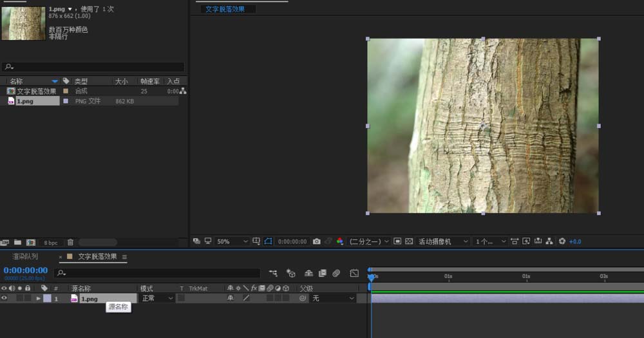This screenshot has height=338, width=644.
Task: Click viewer current time 0:00:00:00
Action: pyautogui.click(x=292, y=241)
